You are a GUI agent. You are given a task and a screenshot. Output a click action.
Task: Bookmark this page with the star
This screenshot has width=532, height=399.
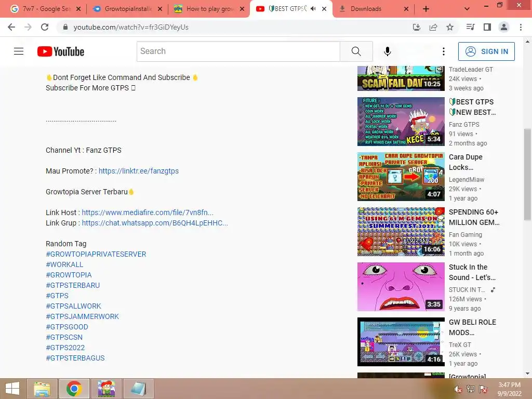450,27
